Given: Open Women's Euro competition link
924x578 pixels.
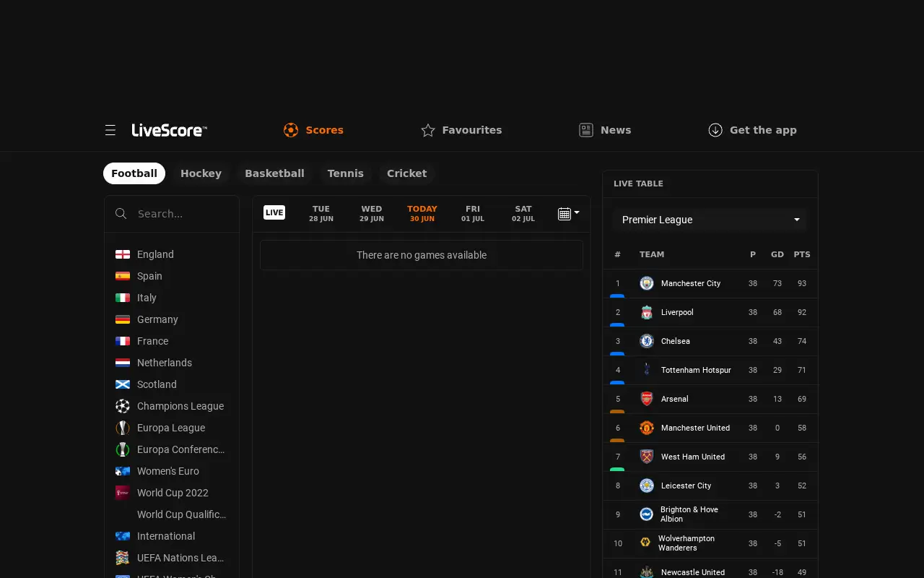Looking at the screenshot, I should point(172,471).
